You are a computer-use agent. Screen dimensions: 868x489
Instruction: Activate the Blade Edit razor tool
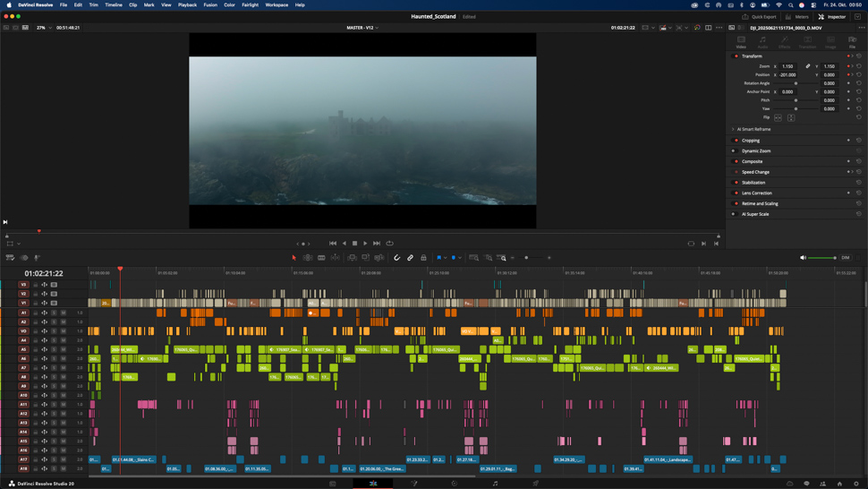click(x=336, y=258)
